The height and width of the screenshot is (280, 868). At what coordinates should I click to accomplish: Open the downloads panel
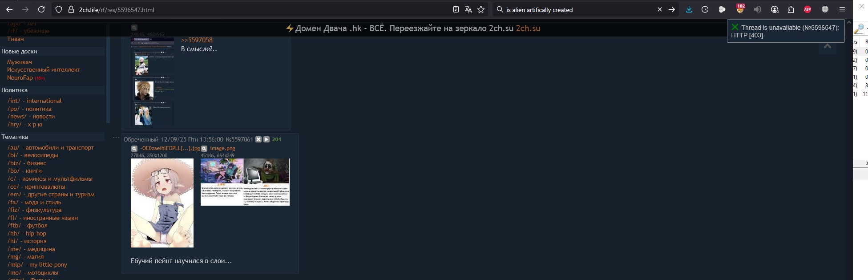689,9
